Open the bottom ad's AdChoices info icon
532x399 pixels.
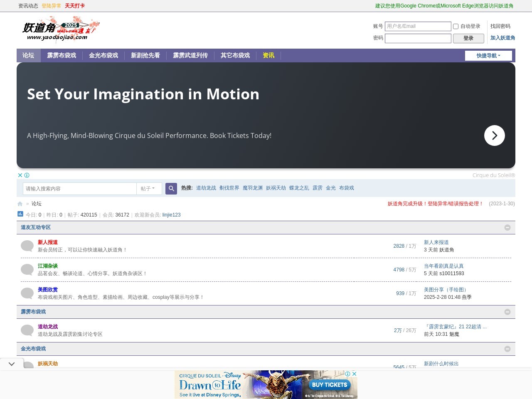pyautogui.click(x=348, y=374)
